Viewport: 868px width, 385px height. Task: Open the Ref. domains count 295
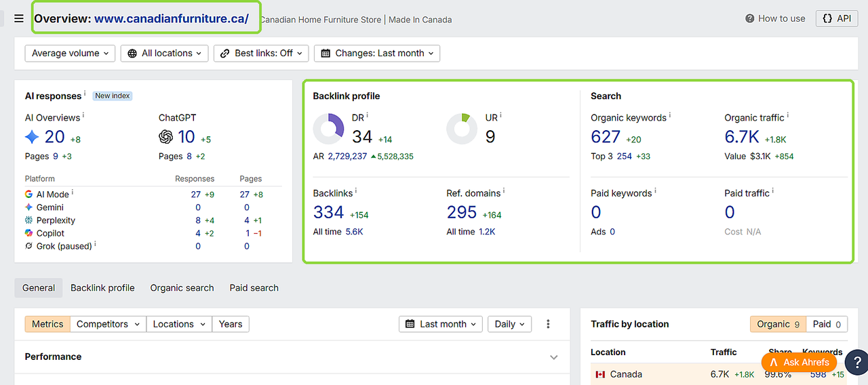462,213
